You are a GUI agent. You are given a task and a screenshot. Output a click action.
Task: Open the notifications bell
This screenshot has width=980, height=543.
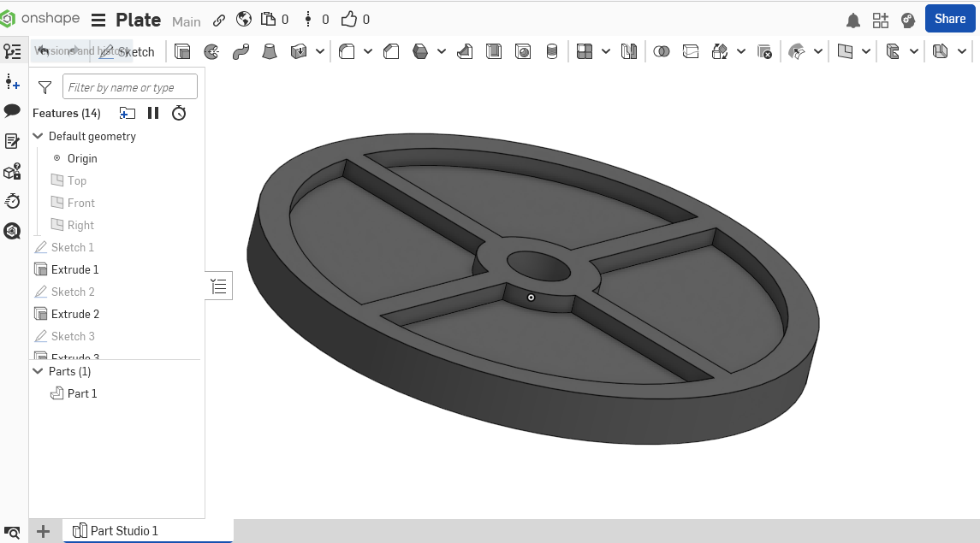tap(853, 20)
